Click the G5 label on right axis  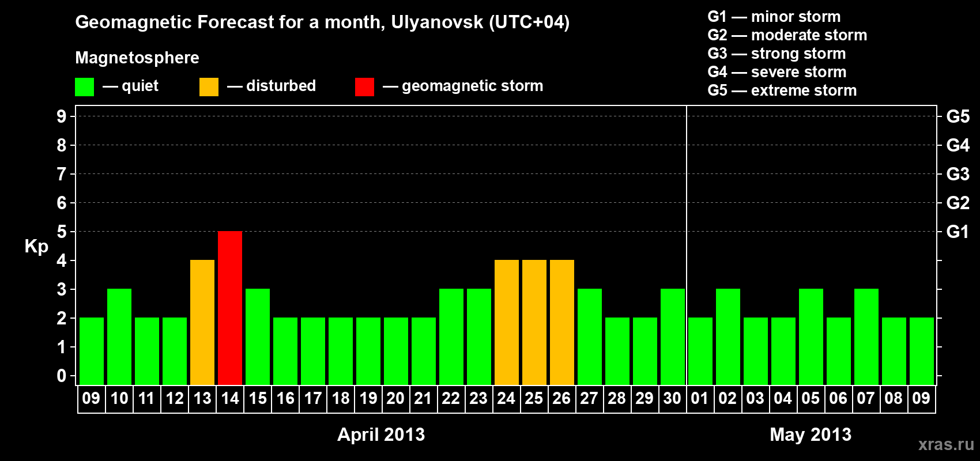tap(958, 116)
